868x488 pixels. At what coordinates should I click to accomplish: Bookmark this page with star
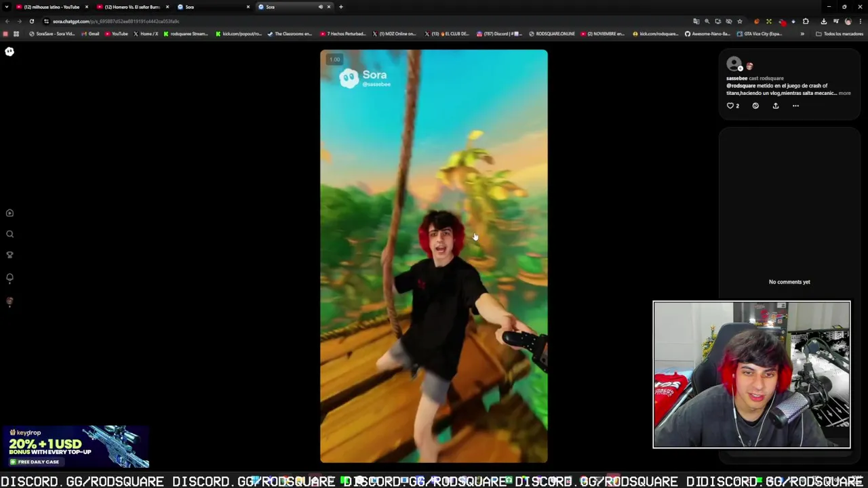tap(739, 21)
